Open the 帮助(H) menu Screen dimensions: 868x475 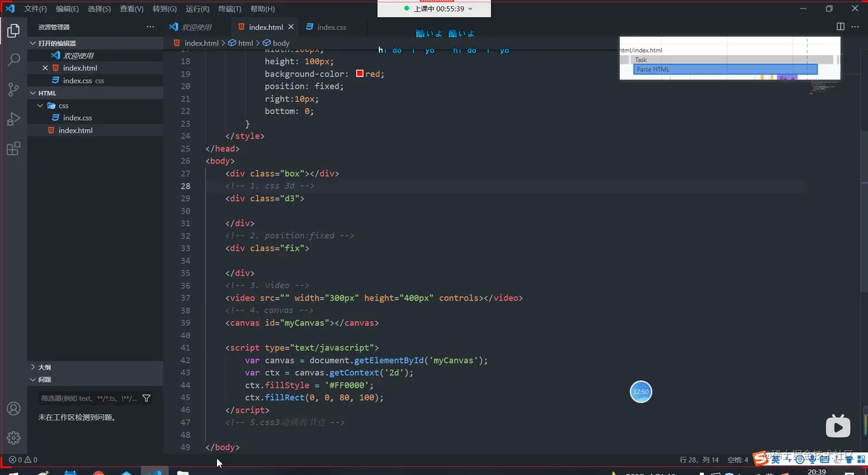coord(262,9)
